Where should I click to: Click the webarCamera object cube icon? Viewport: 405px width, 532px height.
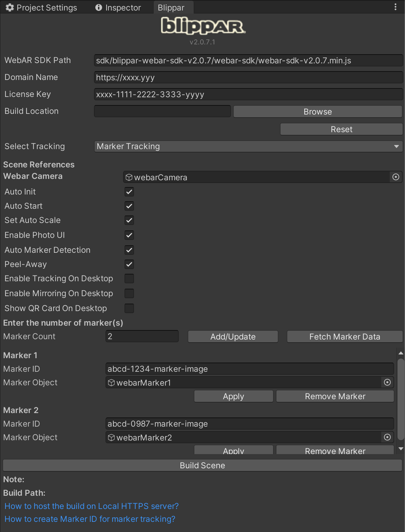click(129, 177)
